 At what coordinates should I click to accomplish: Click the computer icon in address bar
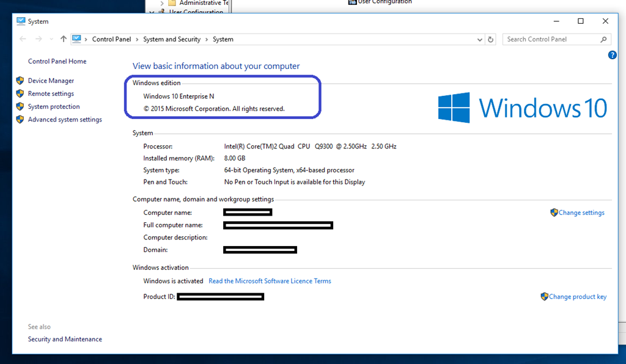pos(76,39)
